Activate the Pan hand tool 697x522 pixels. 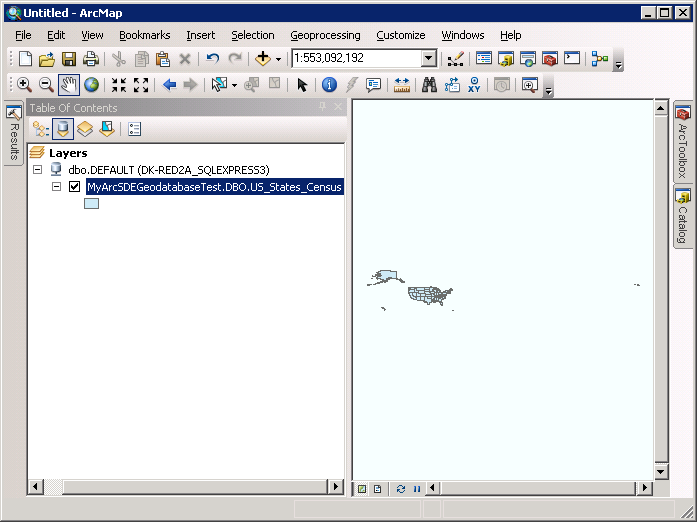pyautogui.click(x=69, y=84)
